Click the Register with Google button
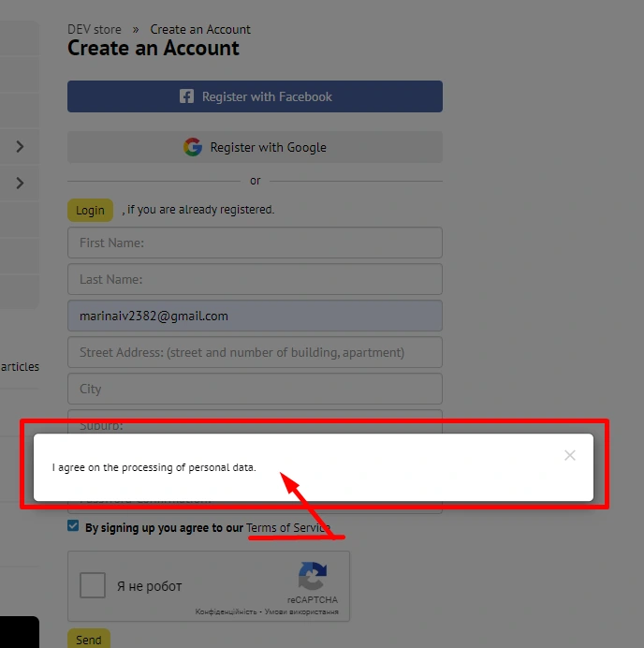Viewport: 644px width, 648px height. click(255, 147)
